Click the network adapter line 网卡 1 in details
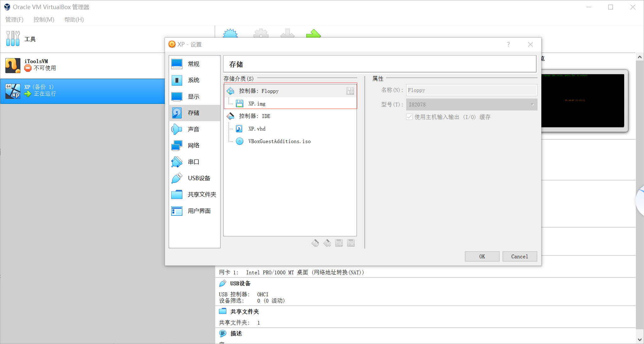Viewport: 644px width, 344px height. (x=292, y=272)
